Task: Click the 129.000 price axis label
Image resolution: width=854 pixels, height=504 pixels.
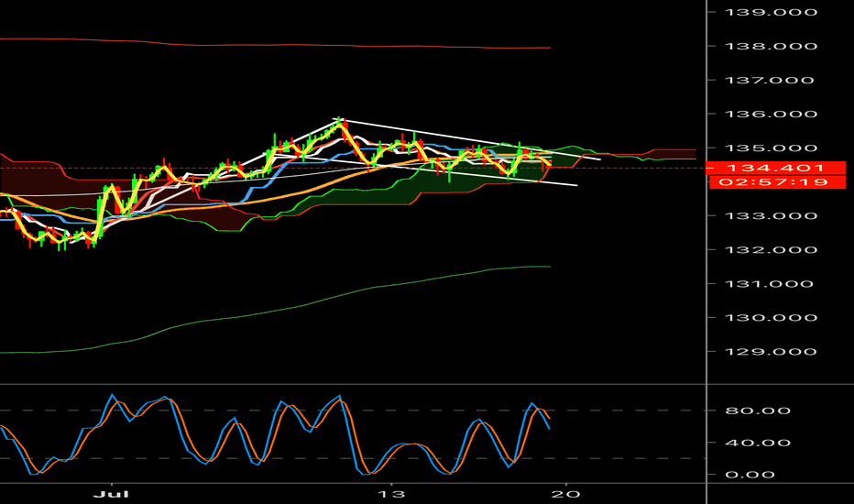Action: [771, 352]
